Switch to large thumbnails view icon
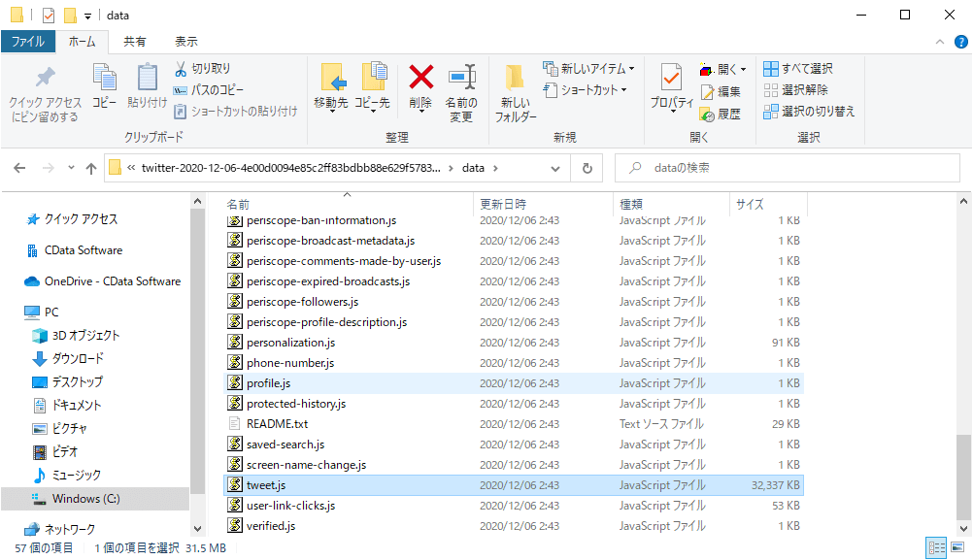This screenshot has height=560, width=973. click(957, 547)
